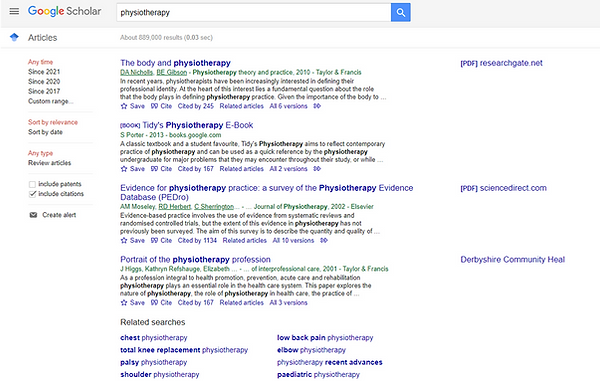
Task: Expand more options arrows for the PEDro survey article
Action: 324,240
